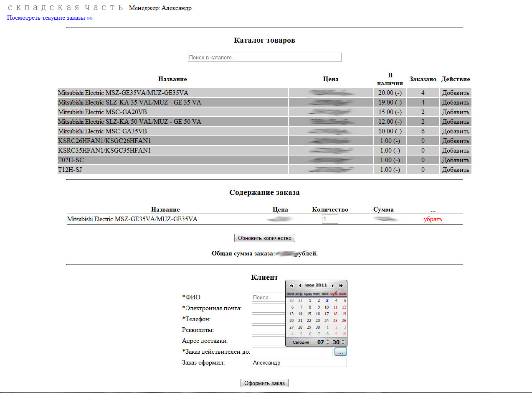Go to next month in calendar
The image size is (532, 393).
pyautogui.click(x=333, y=285)
